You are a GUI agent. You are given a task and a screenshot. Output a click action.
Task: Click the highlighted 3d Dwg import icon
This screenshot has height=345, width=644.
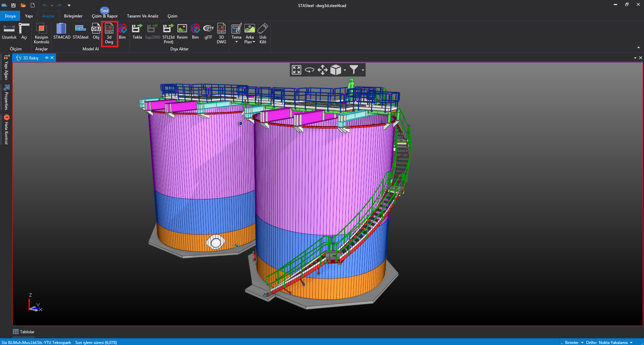[109, 33]
